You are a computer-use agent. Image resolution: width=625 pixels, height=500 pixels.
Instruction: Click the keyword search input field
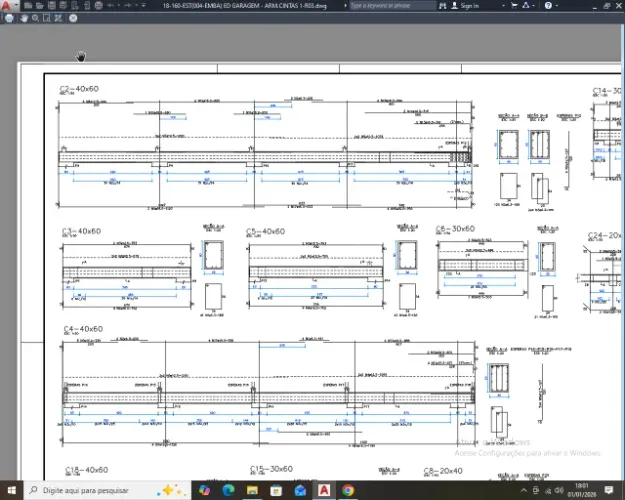(x=392, y=6)
